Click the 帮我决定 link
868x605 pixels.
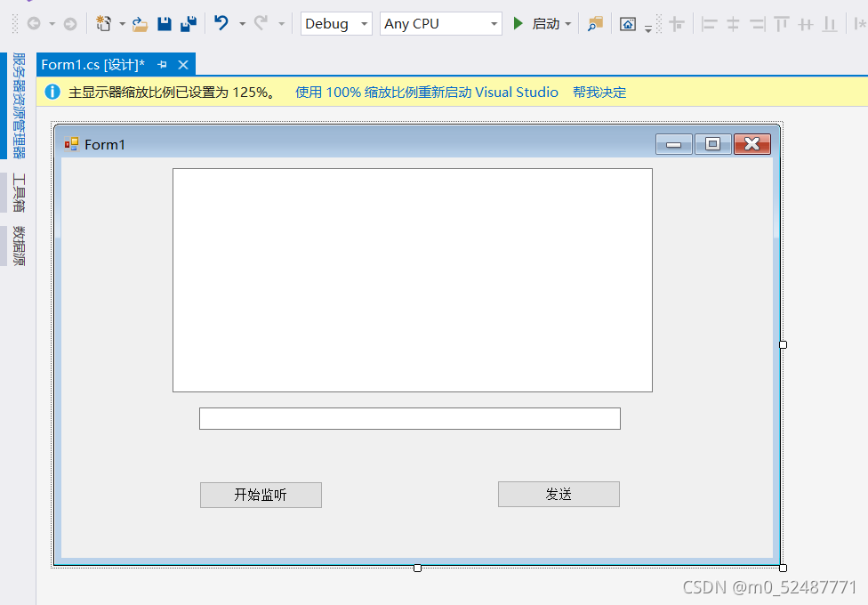click(599, 92)
